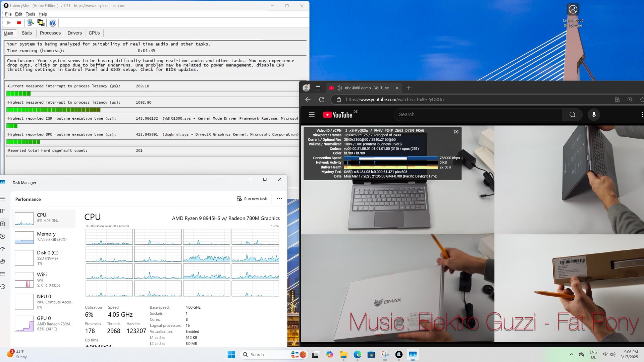Select GPU 0 in performance list

pos(44,323)
